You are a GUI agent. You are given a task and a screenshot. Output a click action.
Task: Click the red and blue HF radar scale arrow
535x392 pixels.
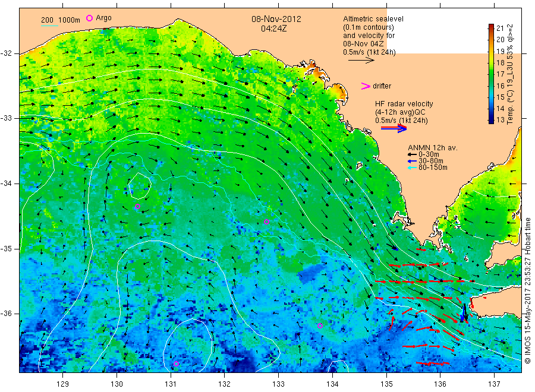pos(394,128)
